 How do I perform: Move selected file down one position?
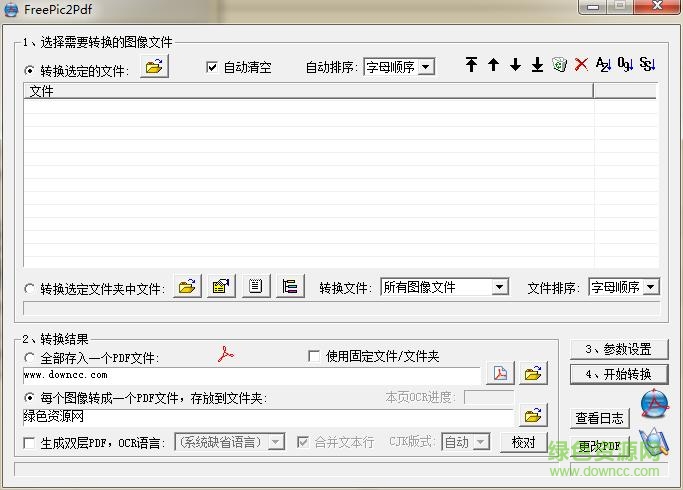pos(515,64)
